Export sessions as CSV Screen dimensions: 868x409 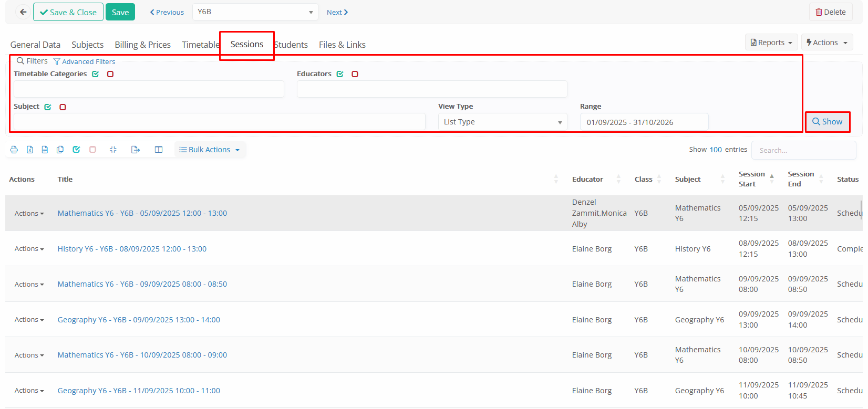coord(45,150)
